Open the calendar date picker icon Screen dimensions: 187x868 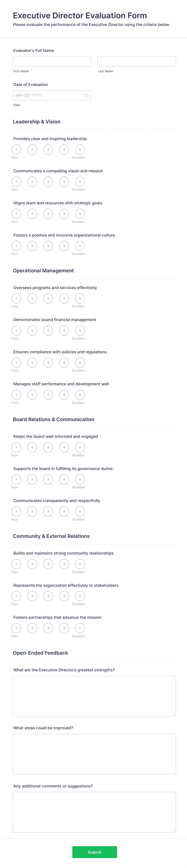[86, 95]
